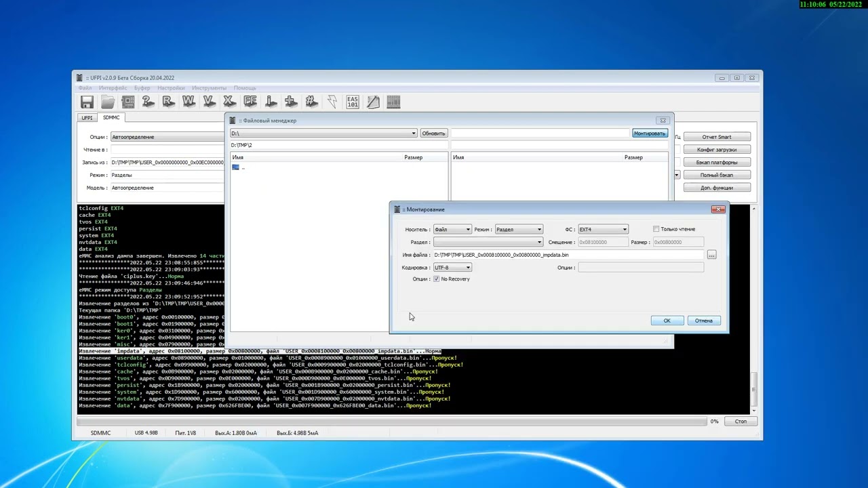Click the Обновить button in file manager
The height and width of the screenshot is (488, 868).
[x=434, y=134]
